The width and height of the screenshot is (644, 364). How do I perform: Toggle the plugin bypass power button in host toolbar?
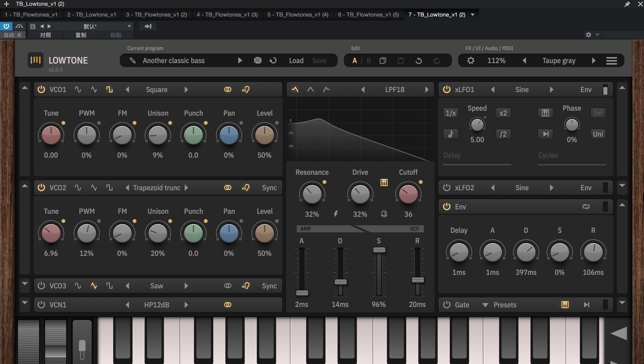(x=6, y=26)
